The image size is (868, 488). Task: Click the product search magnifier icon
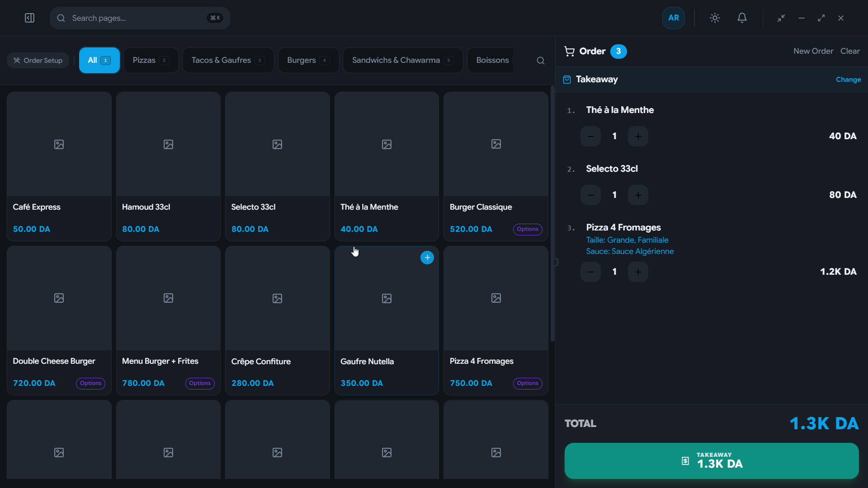click(541, 61)
